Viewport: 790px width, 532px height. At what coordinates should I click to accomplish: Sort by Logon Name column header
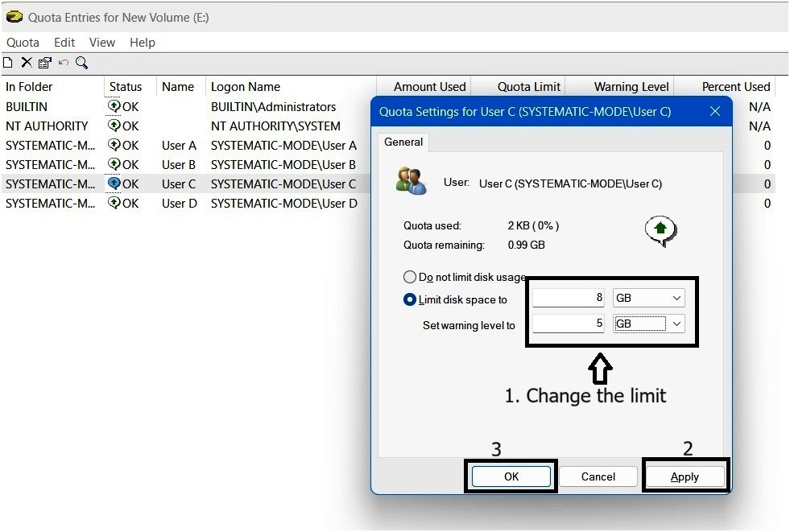click(x=291, y=87)
